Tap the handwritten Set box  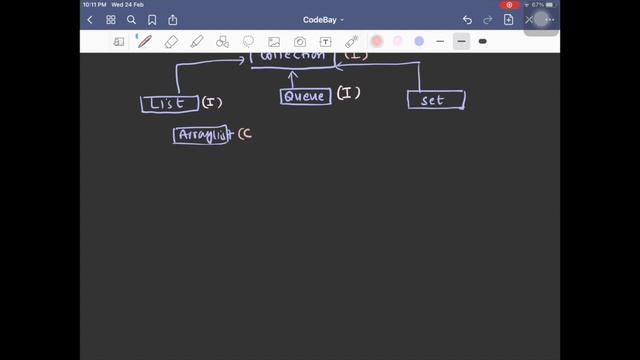pos(436,100)
